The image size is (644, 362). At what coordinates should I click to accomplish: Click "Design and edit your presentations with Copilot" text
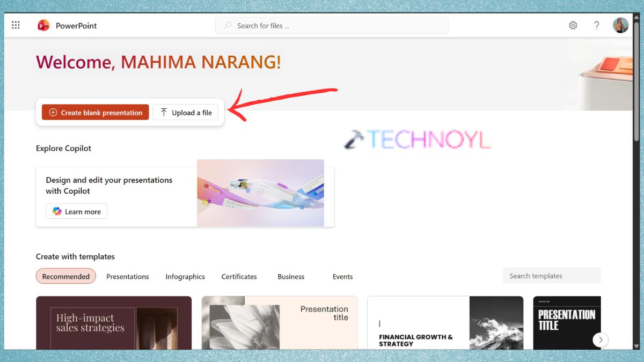point(109,186)
